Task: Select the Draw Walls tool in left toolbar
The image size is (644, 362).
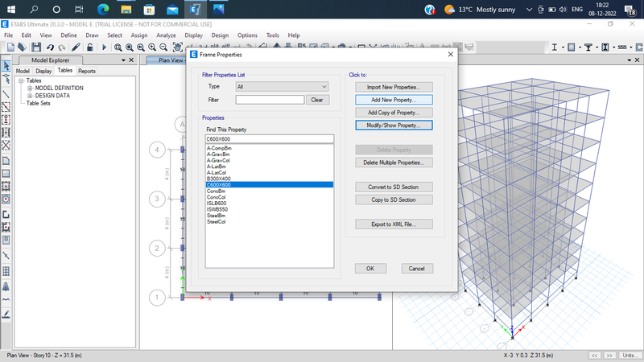Action: pyautogui.click(x=6, y=214)
